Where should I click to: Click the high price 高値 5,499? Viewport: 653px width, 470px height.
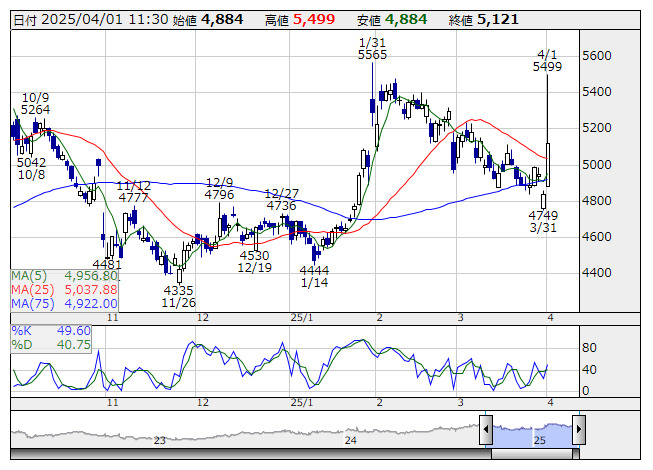coord(300,20)
